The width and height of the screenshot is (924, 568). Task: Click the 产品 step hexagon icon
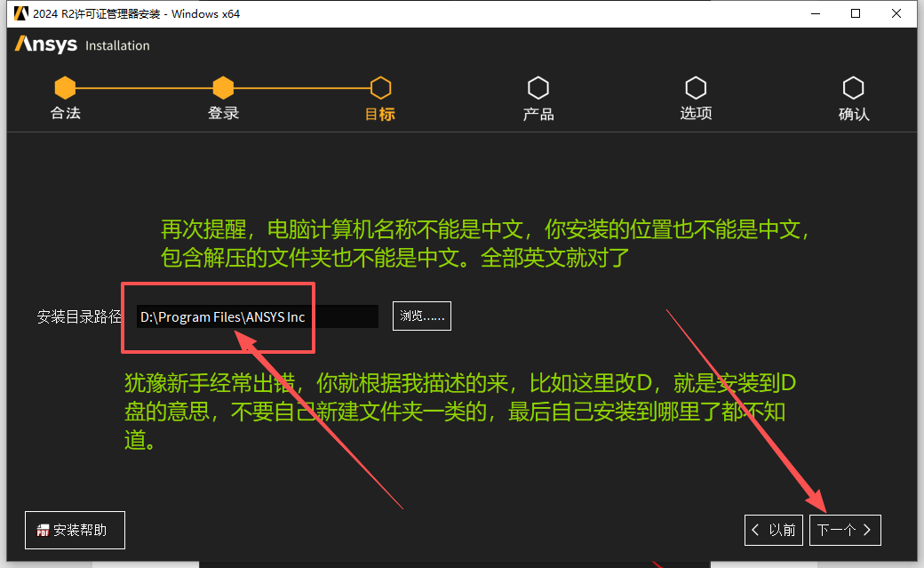538,87
